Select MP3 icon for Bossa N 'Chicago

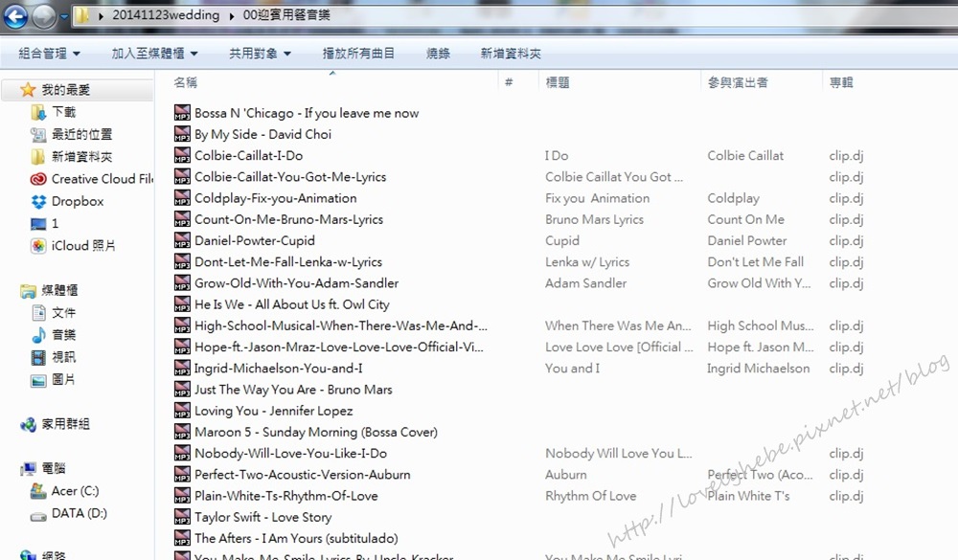click(x=182, y=112)
